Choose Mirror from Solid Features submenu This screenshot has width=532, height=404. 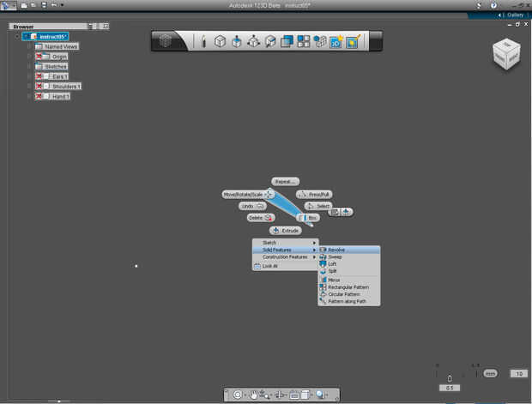coord(349,280)
